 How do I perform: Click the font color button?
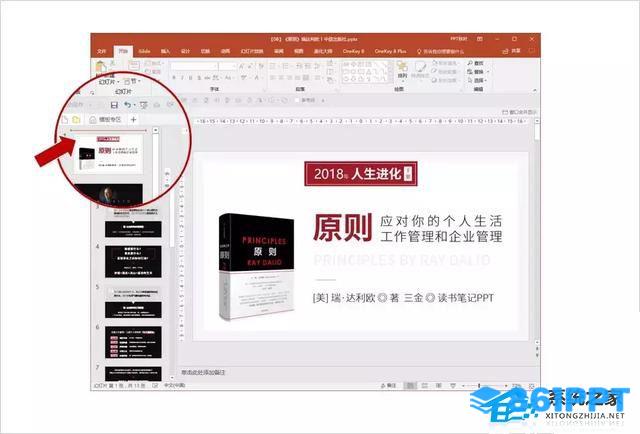pos(257,78)
